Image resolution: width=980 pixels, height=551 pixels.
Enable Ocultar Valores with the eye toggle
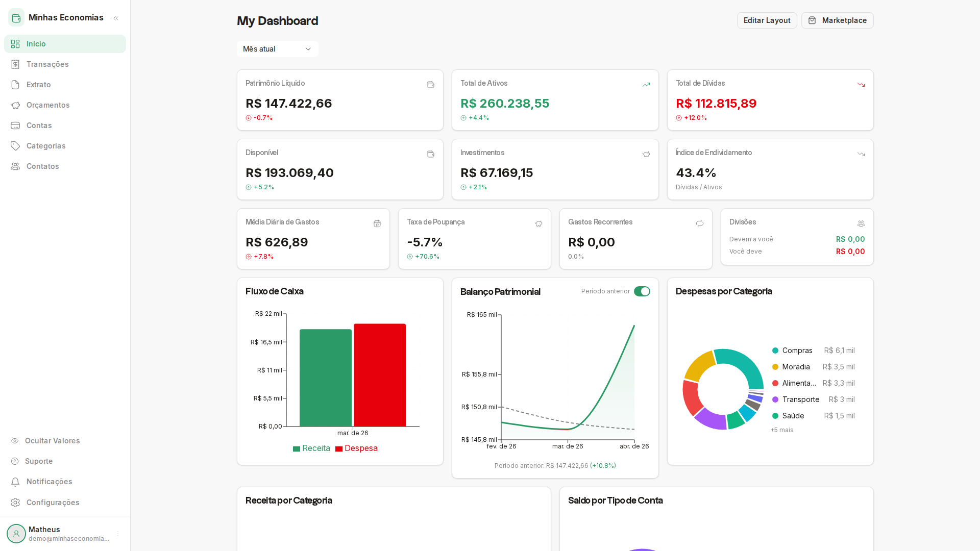[x=15, y=441]
